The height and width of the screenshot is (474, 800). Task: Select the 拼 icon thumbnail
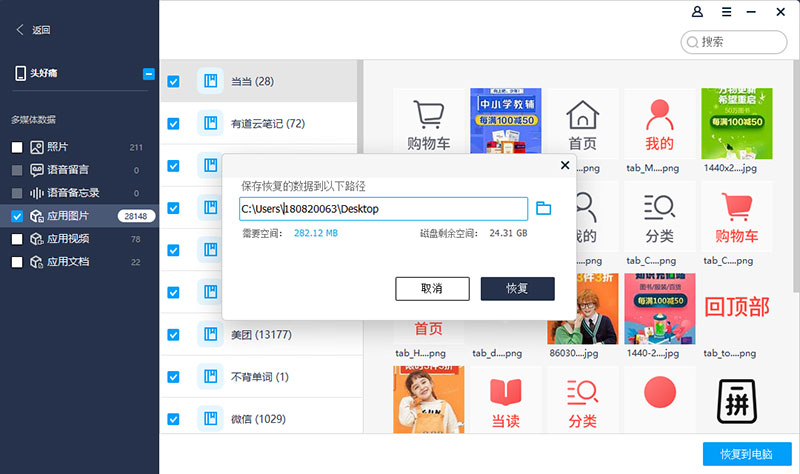[737, 400]
